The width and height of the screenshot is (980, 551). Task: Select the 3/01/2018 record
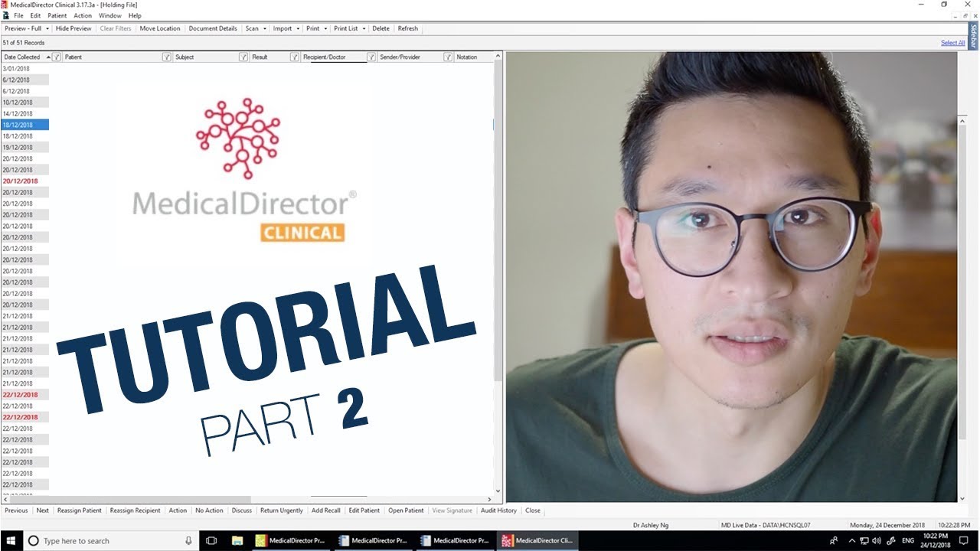[x=24, y=69]
